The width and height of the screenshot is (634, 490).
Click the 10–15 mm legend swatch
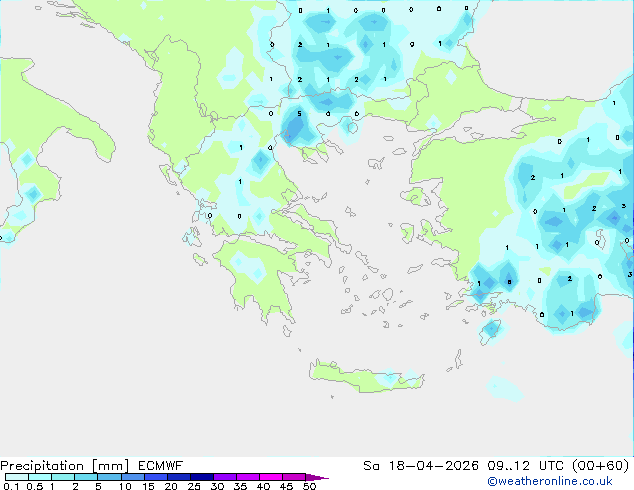tap(133, 477)
